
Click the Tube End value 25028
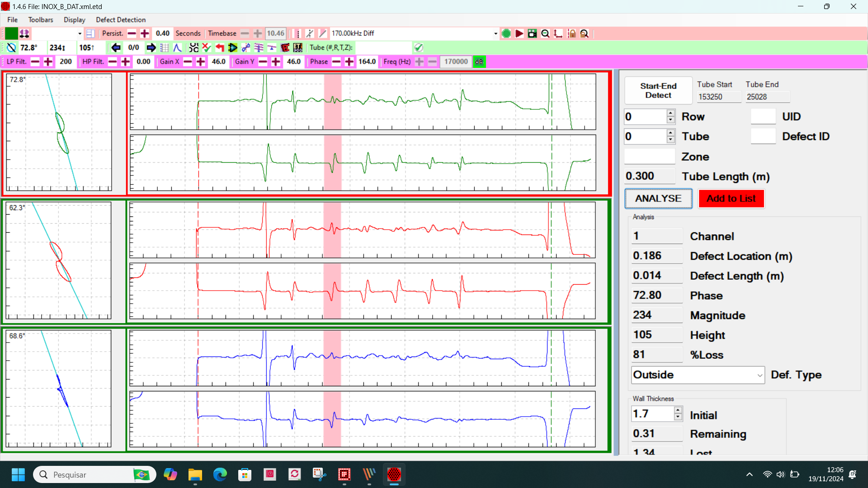coord(767,97)
